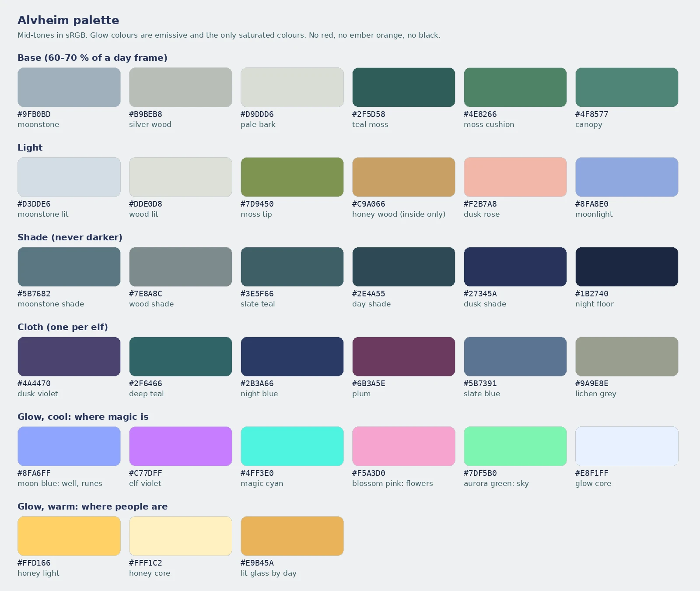
Task: Pick the moonlight blue swatch
Action: point(627,177)
